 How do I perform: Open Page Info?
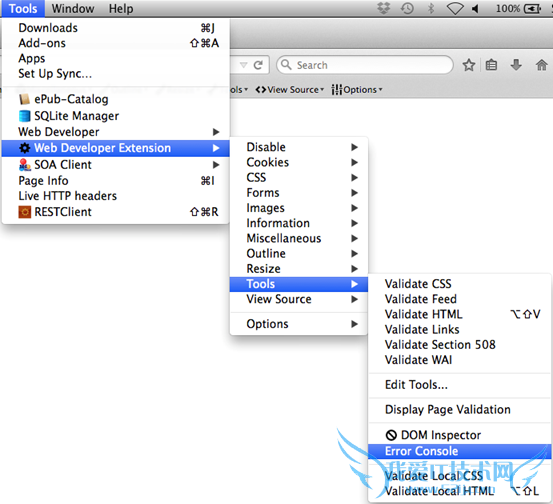pos(116,181)
